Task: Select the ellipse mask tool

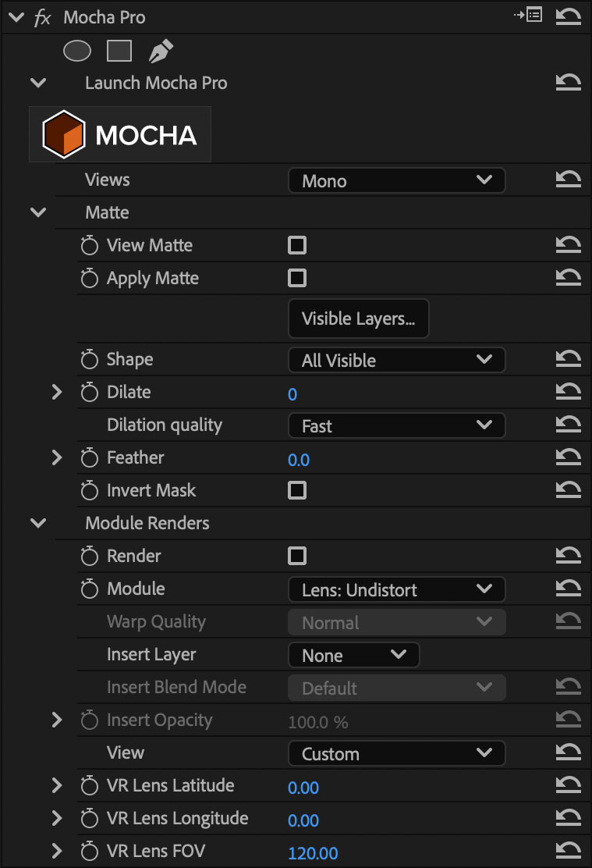Action: click(x=77, y=52)
